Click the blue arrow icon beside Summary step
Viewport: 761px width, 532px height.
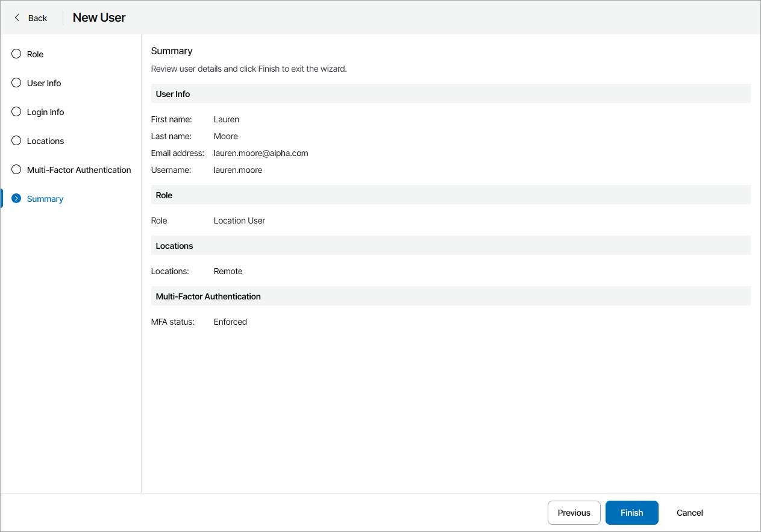pyautogui.click(x=16, y=198)
